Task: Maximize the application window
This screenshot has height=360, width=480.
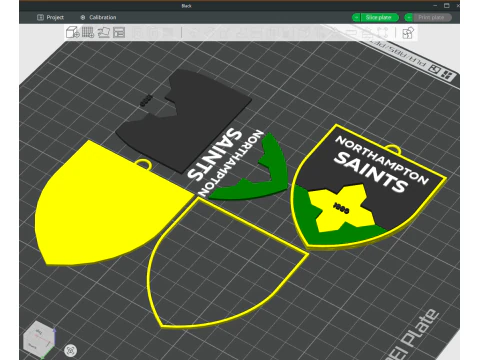Action: [x=447, y=6]
